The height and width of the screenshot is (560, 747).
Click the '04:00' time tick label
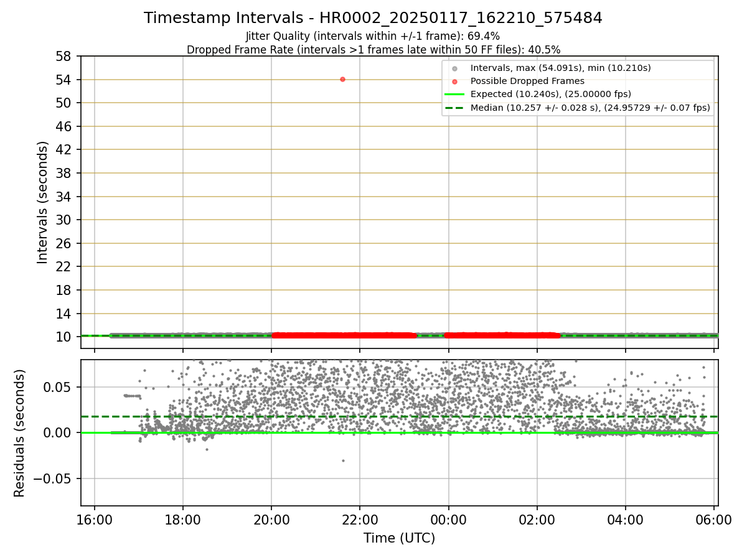click(x=626, y=520)
